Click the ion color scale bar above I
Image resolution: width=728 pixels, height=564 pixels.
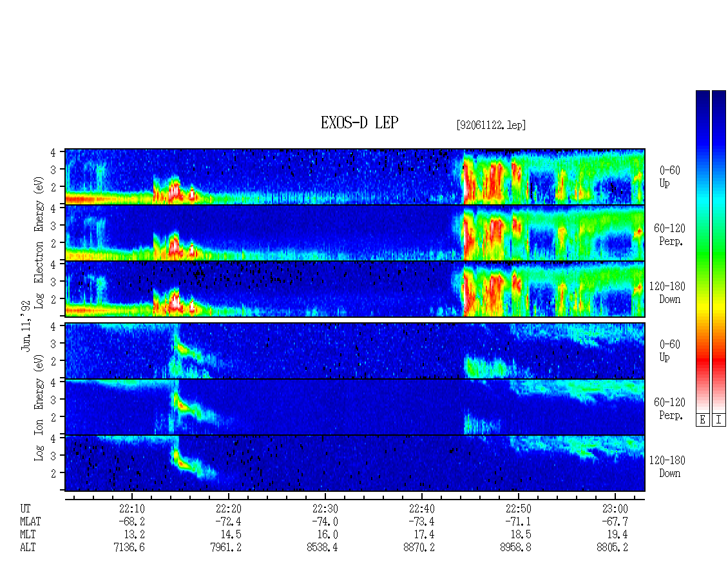[x=719, y=251]
